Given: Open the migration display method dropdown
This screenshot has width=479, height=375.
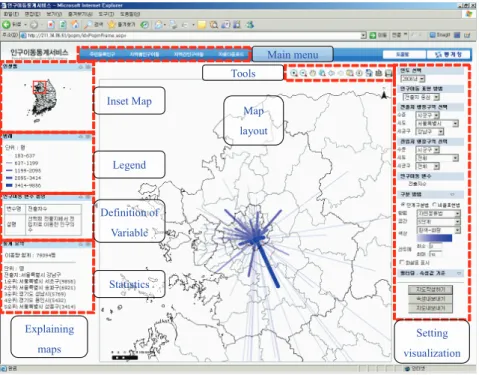Looking at the screenshot, I should coord(421,97).
